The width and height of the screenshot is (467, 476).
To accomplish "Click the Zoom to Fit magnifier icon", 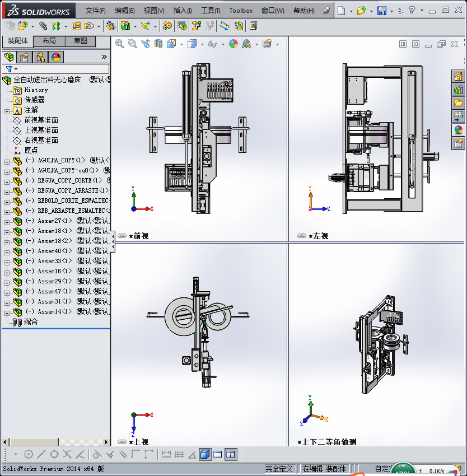I will [x=120, y=44].
